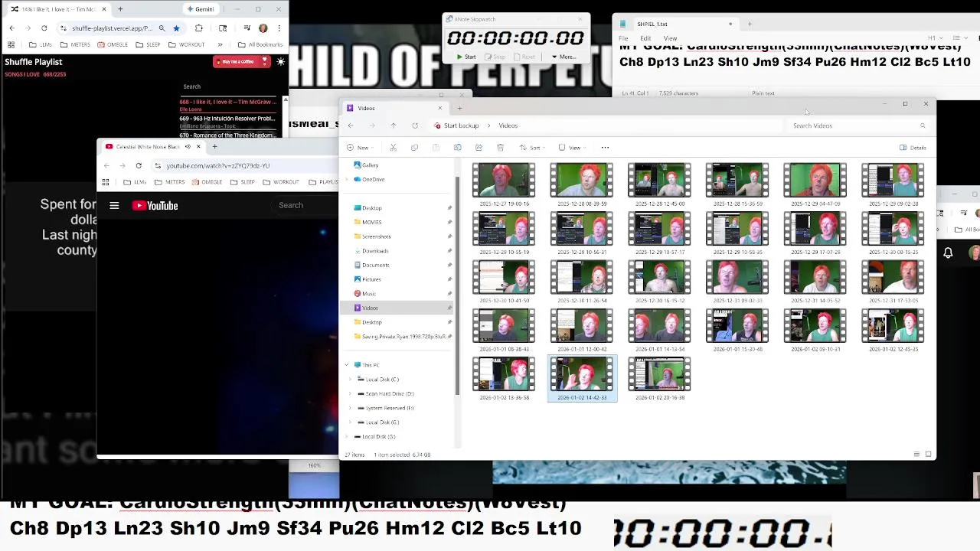Expand Local Disk (C:) in navigation pane

pyautogui.click(x=351, y=380)
